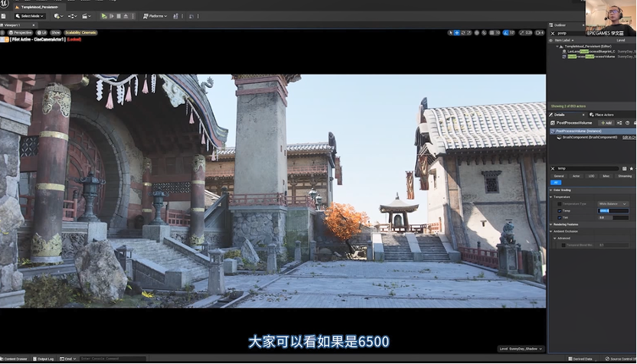Start Play in editor with green arrow
The height and width of the screenshot is (364, 637).
104,16
